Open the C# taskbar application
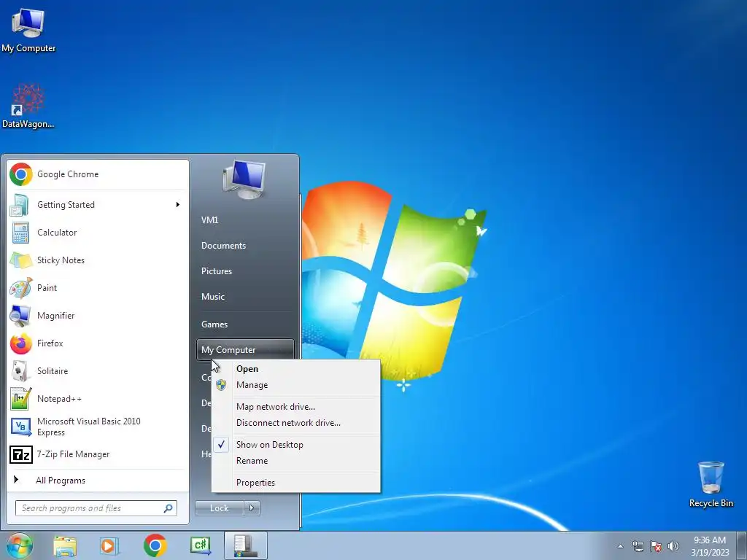747x560 pixels. [201, 545]
